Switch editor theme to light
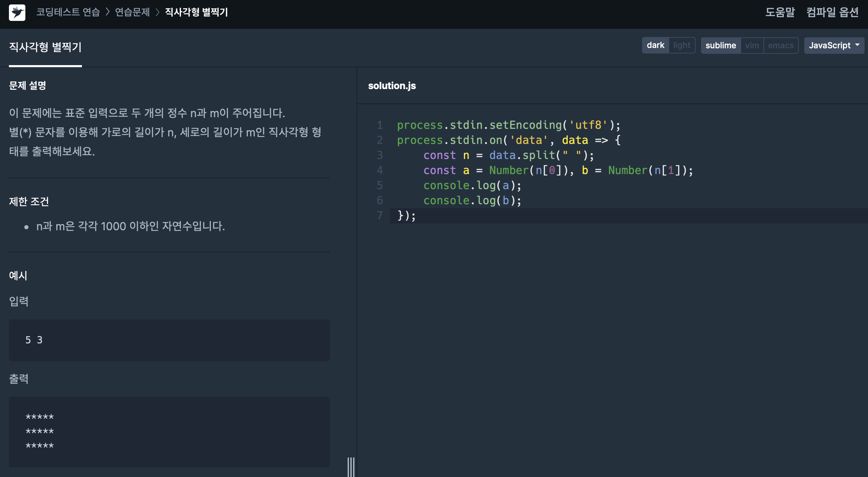Image resolution: width=868 pixels, height=477 pixels. coord(682,45)
